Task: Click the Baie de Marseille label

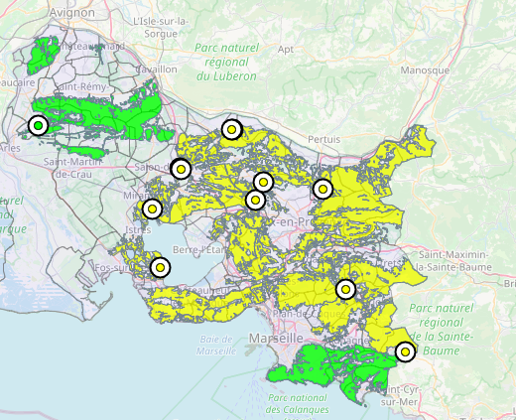Action: click(x=216, y=345)
